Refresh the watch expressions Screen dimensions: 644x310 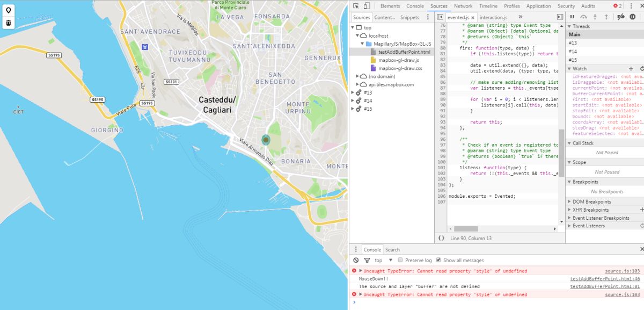tap(642, 69)
